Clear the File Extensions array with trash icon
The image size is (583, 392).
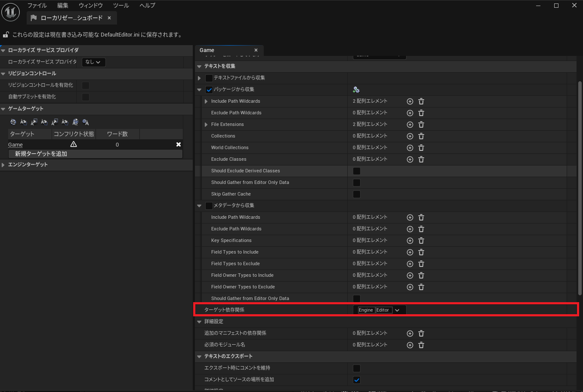click(421, 125)
